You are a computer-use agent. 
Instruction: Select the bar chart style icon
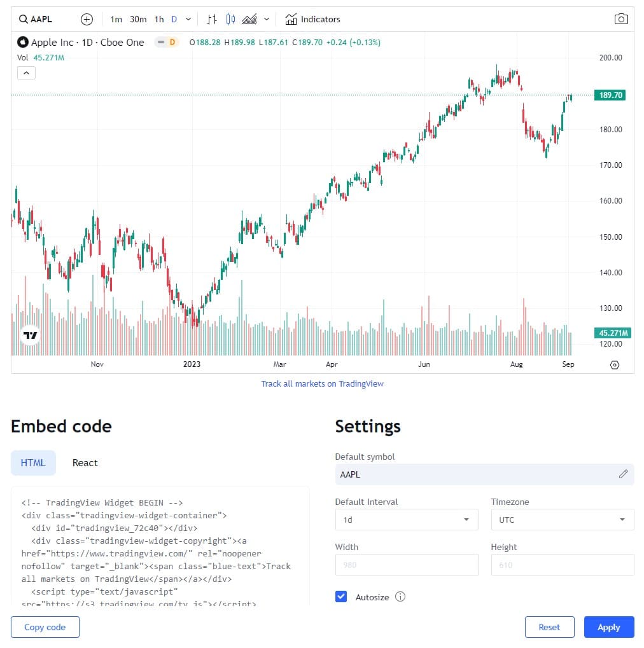212,19
